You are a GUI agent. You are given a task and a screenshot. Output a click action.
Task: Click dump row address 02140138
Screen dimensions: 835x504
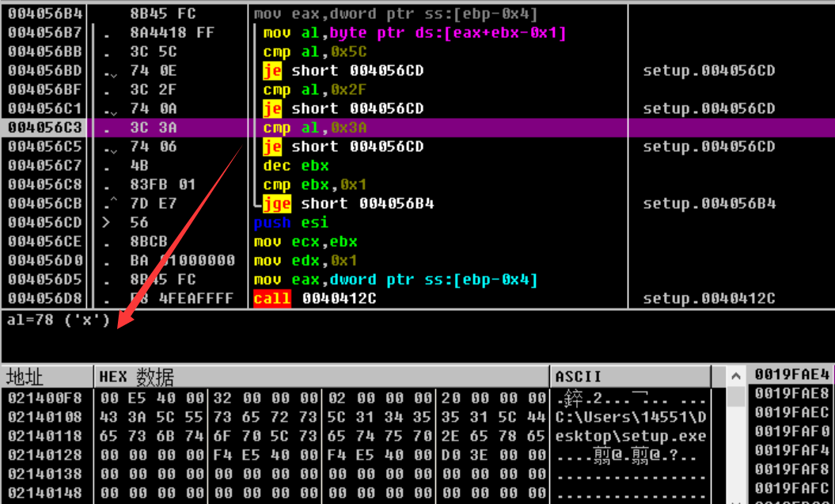[x=45, y=474]
